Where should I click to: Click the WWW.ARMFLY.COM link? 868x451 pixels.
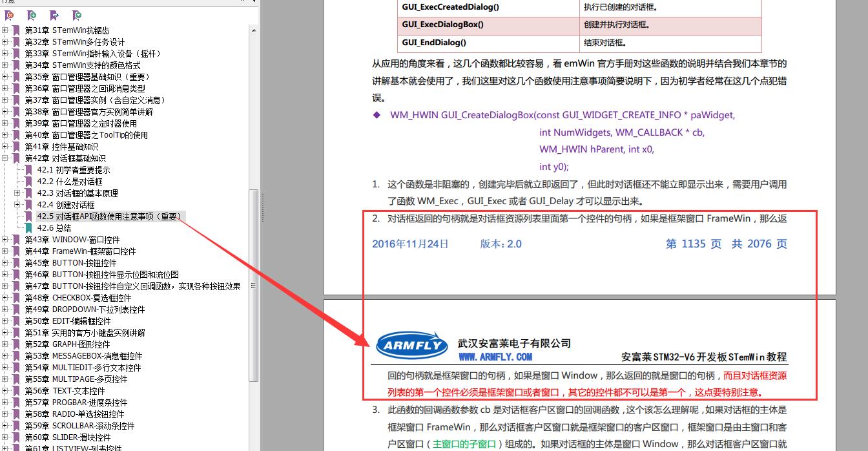pyautogui.click(x=495, y=357)
